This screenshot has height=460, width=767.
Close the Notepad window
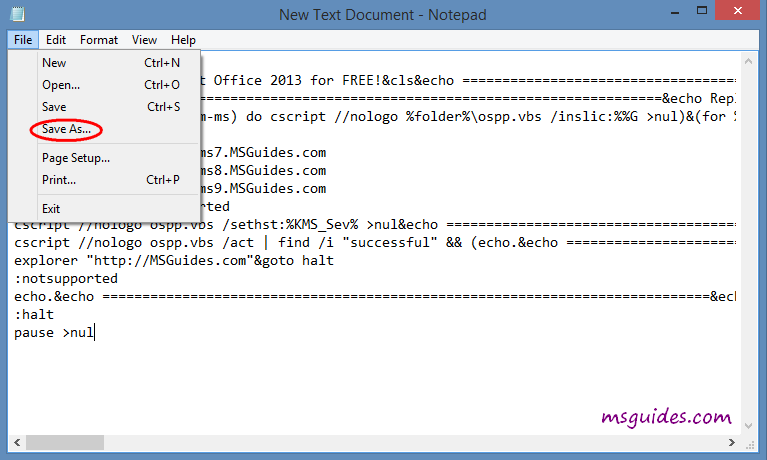coord(738,11)
